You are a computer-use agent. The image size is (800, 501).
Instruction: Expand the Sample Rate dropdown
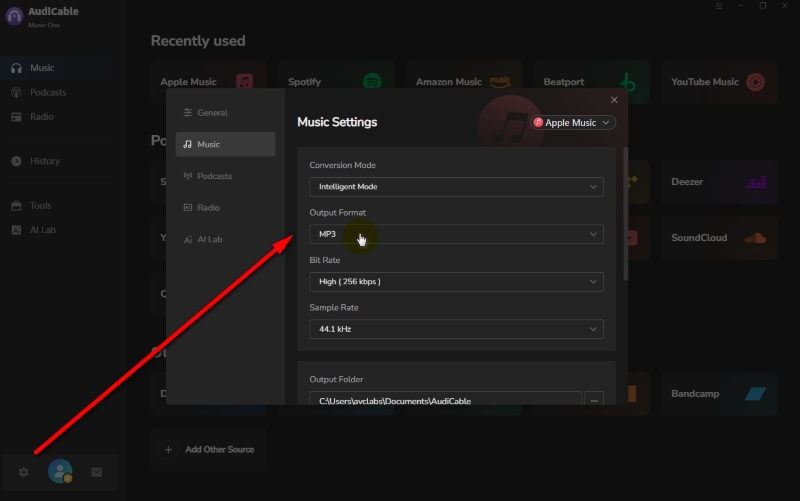click(x=456, y=329)
